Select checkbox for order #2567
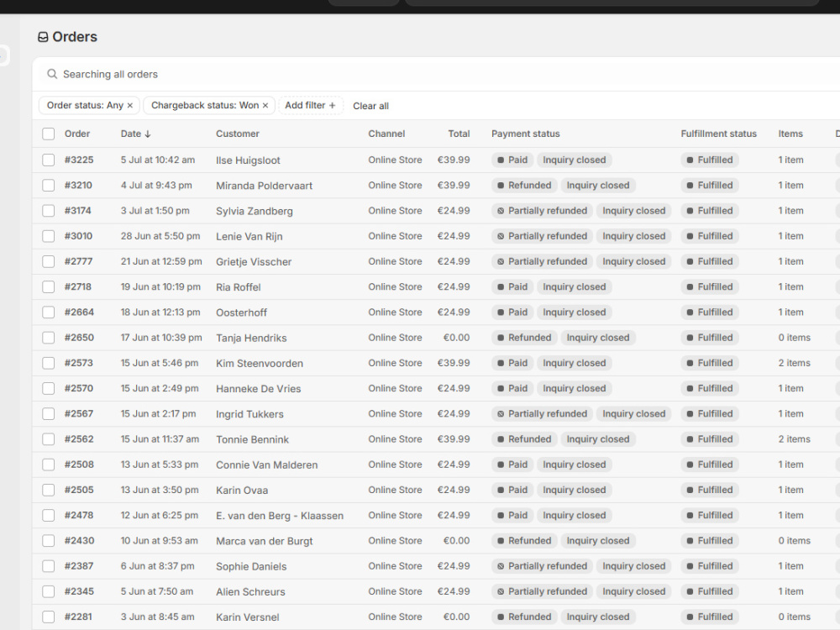This screenshot has height=630, width=840. [x=48, y=413]
